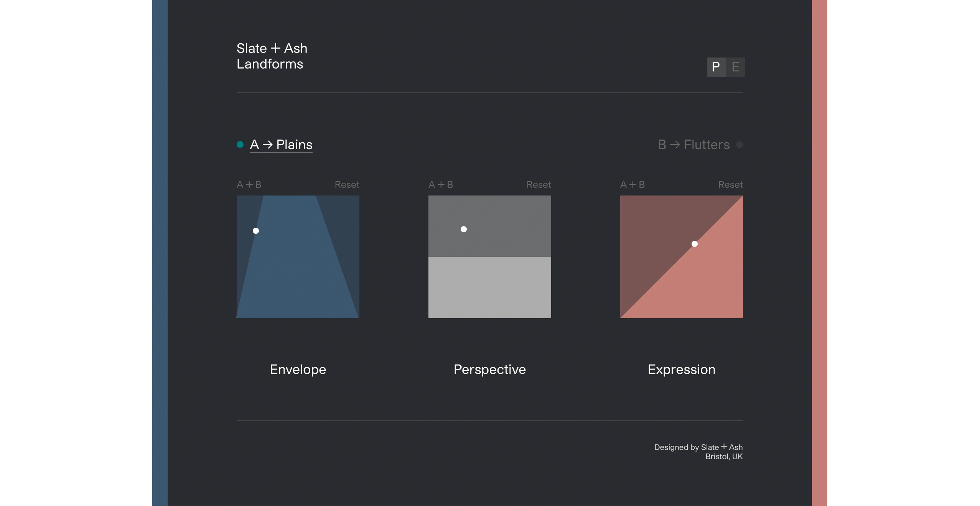Toggle layer B Flutters power dot

tap(740, 145)
